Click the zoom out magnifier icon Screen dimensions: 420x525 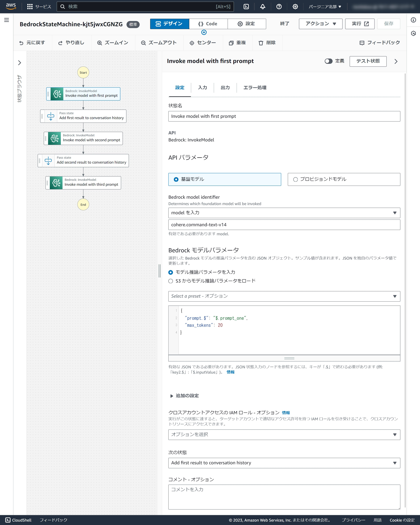click(143, 43)
